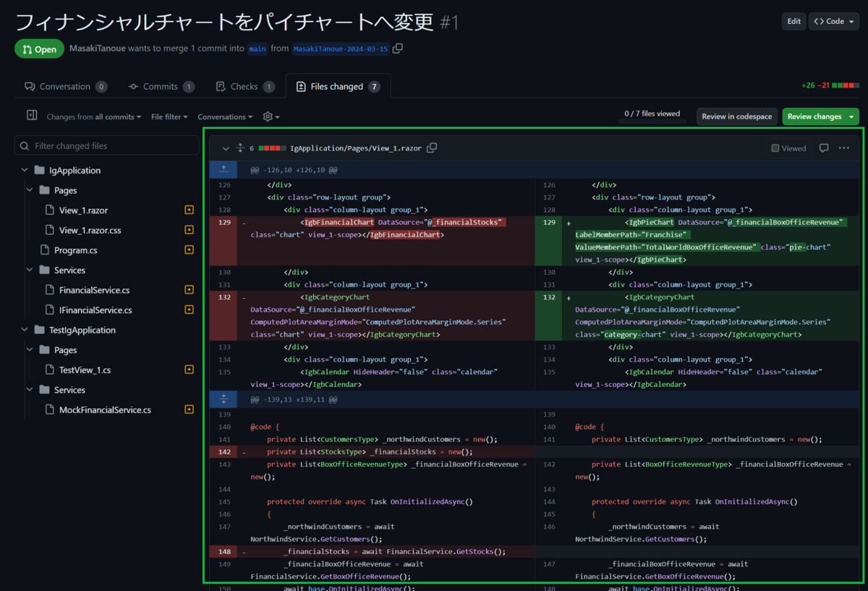Click the Review in codespace button
This screenshot has height=591, width=868.
[x=737, y=116]
